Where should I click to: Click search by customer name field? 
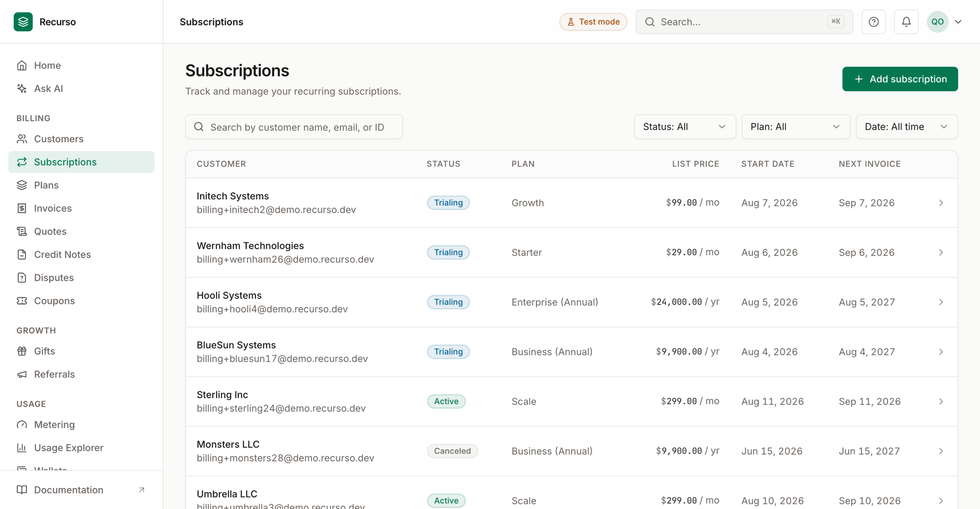pyautogui.click(x=294, y=127)
